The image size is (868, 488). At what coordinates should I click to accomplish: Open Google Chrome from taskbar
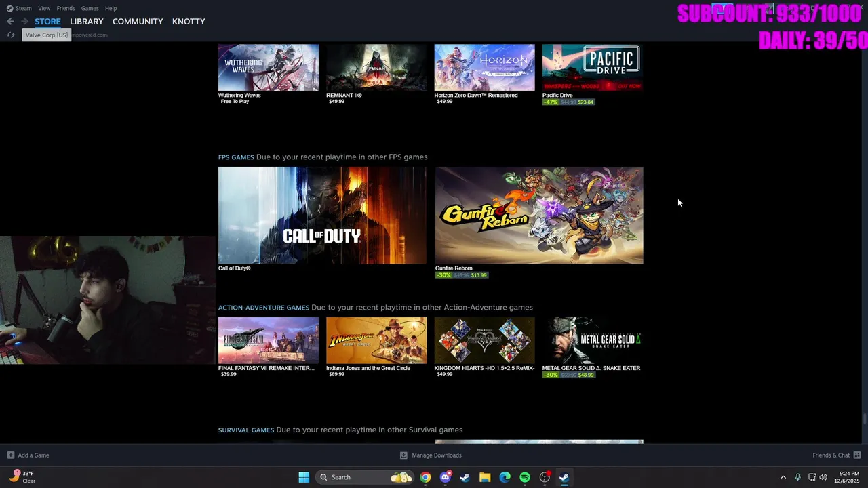click(425, 477)
